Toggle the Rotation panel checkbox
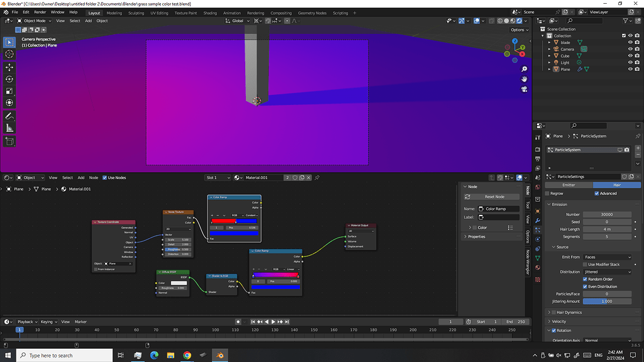 tap(553, 331)
